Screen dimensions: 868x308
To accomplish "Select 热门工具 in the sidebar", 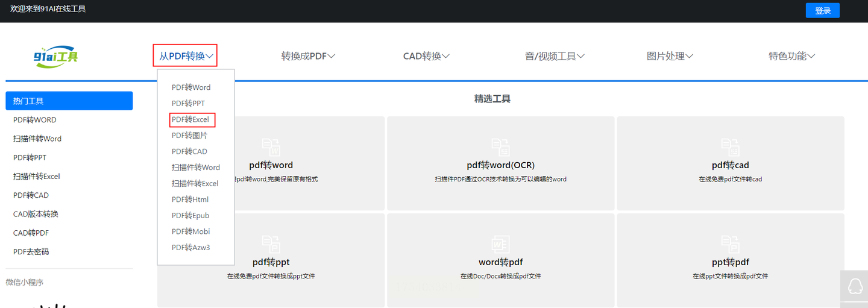I will 69,101.
